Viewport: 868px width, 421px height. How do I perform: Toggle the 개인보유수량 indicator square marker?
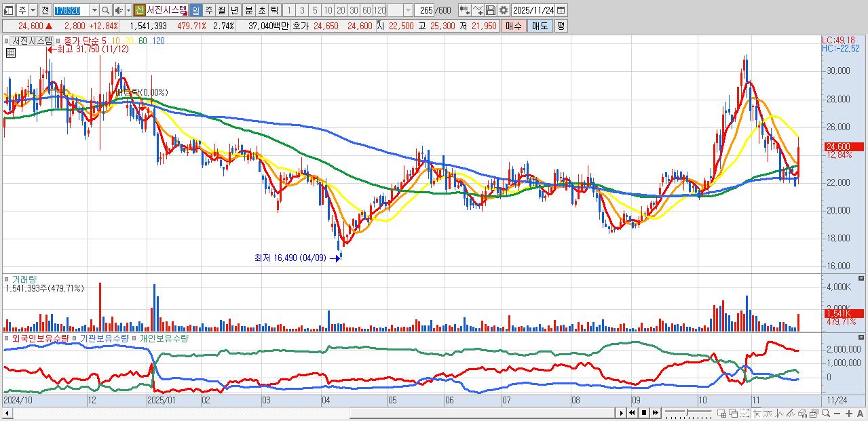tap(135, 338)
